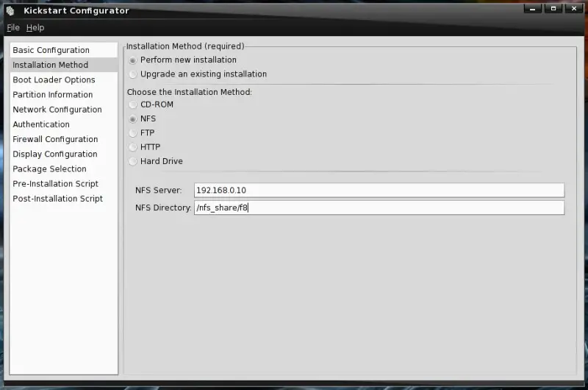This screenshot has height=390, width=588.
Task: Open Package Selection section
Action: 64,169
